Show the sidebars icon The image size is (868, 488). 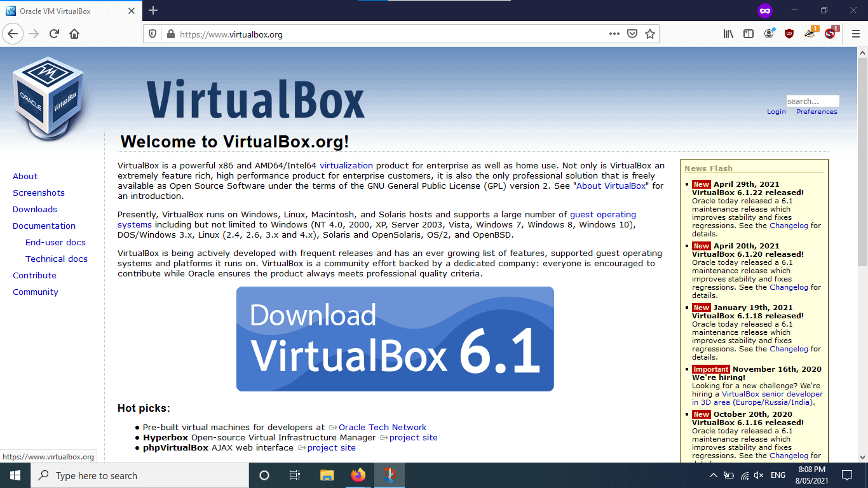(749, 34)
